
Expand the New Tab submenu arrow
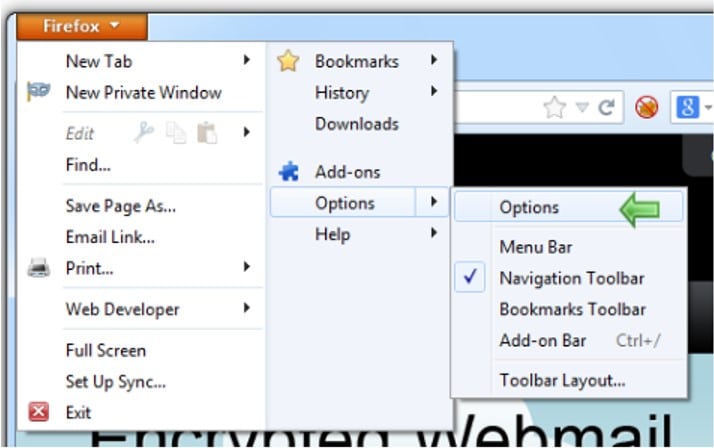point(247,60)
